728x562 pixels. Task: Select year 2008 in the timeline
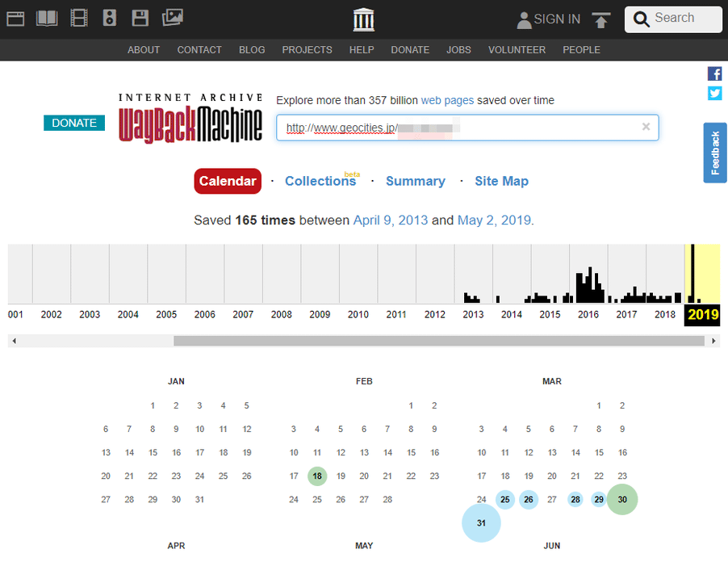point(282,314)
